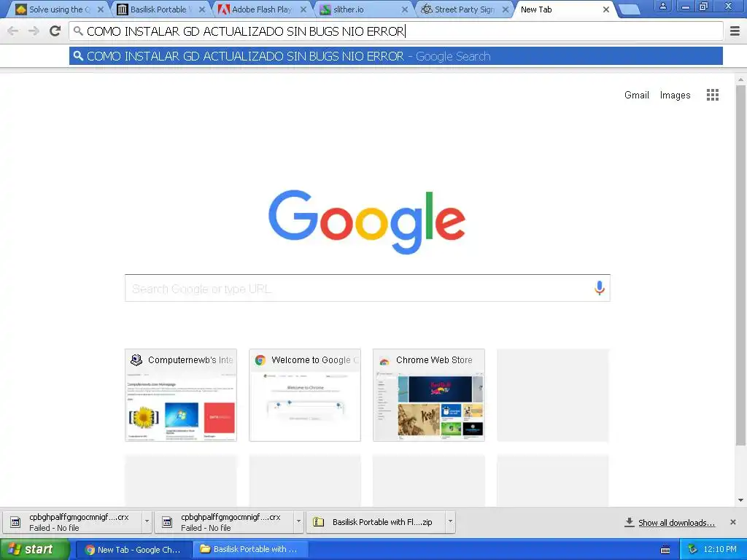Click the scrollbar down arrow
The image size is (747, 560).
coord(740,500)
